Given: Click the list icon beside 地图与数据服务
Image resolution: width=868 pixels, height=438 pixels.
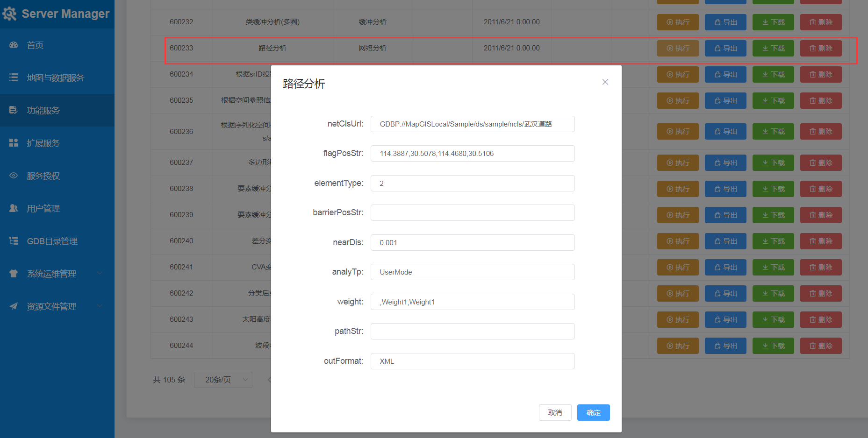Looking at the screenshot, I should (x=14, y=78).
